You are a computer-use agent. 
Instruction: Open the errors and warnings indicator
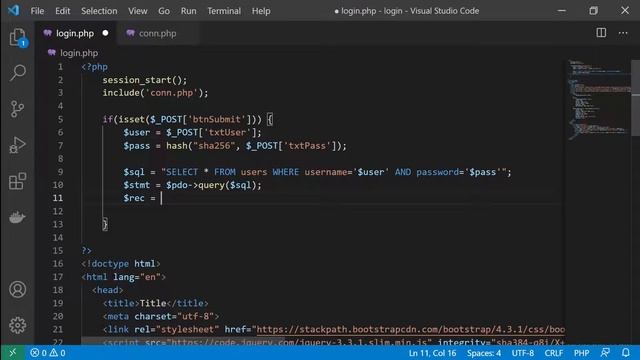48,353
